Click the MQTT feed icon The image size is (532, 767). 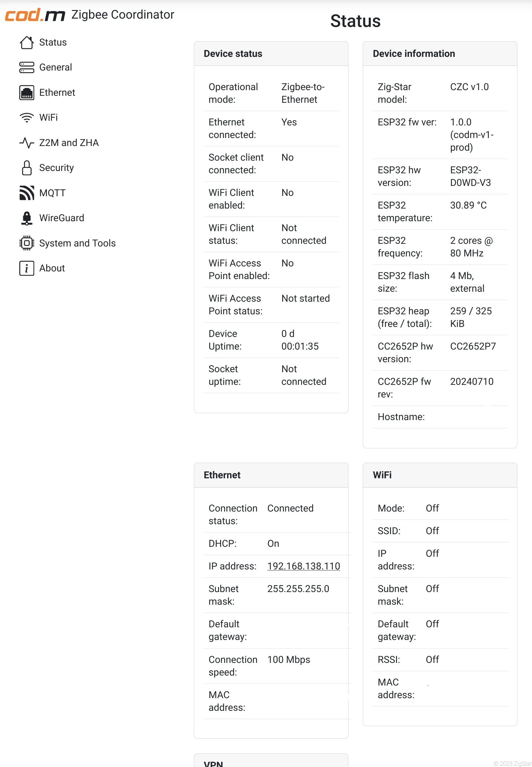pos(27,193)
